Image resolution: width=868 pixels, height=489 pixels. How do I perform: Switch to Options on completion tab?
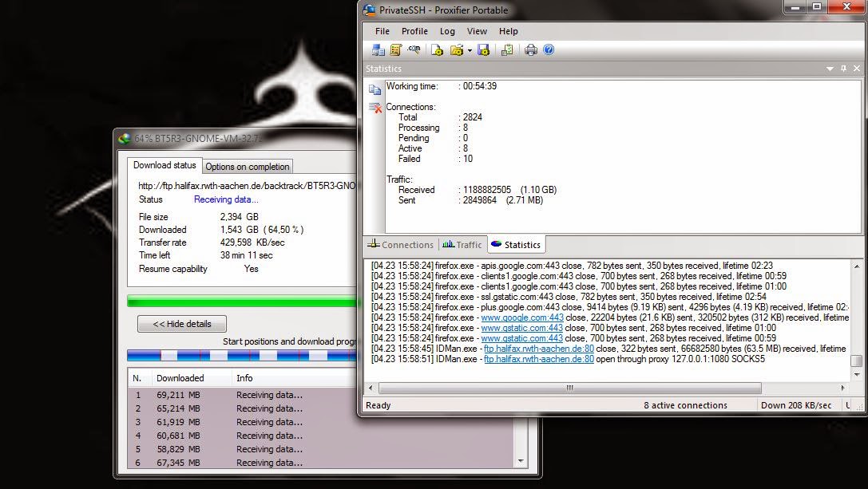[x=248, y=167]
